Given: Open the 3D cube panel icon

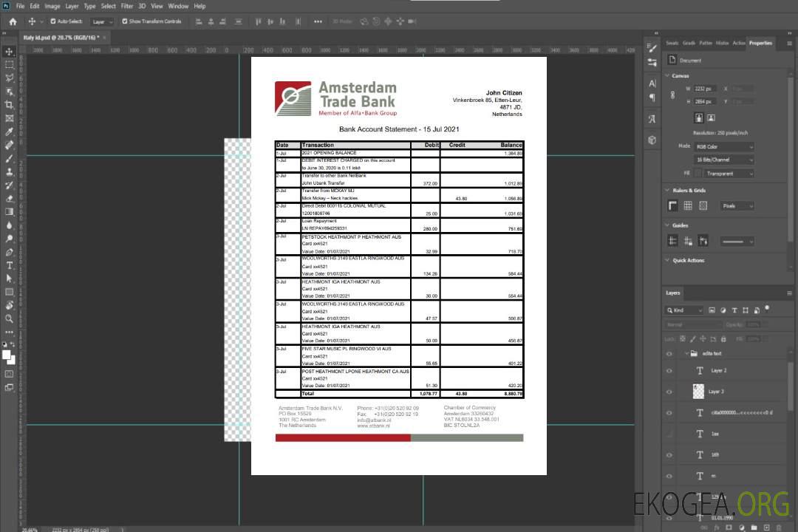Looking at the screenshot, I should point(652,140).
